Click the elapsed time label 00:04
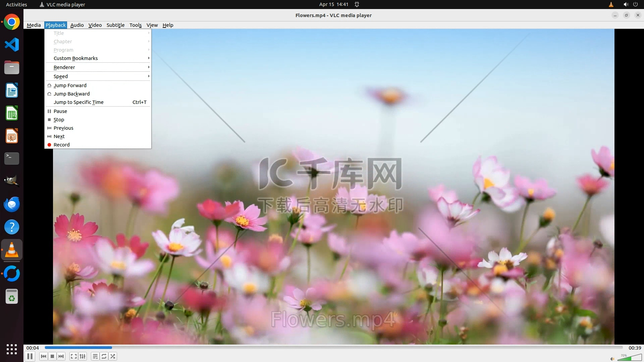The image size is (644, 362). click(x=33, y=348)
